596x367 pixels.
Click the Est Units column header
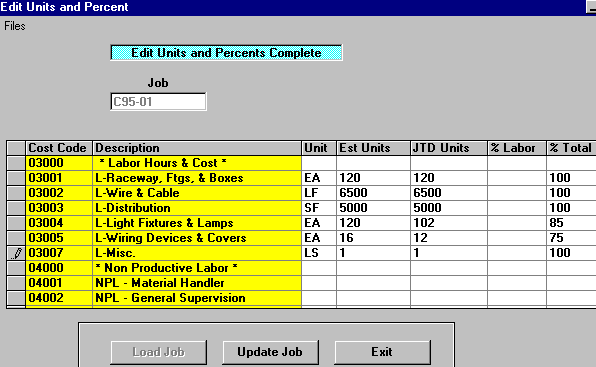[373, 148]
